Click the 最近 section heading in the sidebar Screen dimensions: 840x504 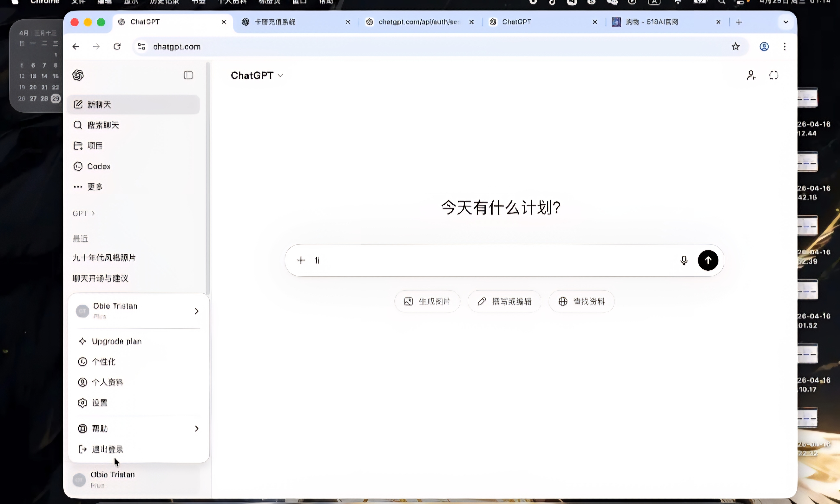[80, 239]
